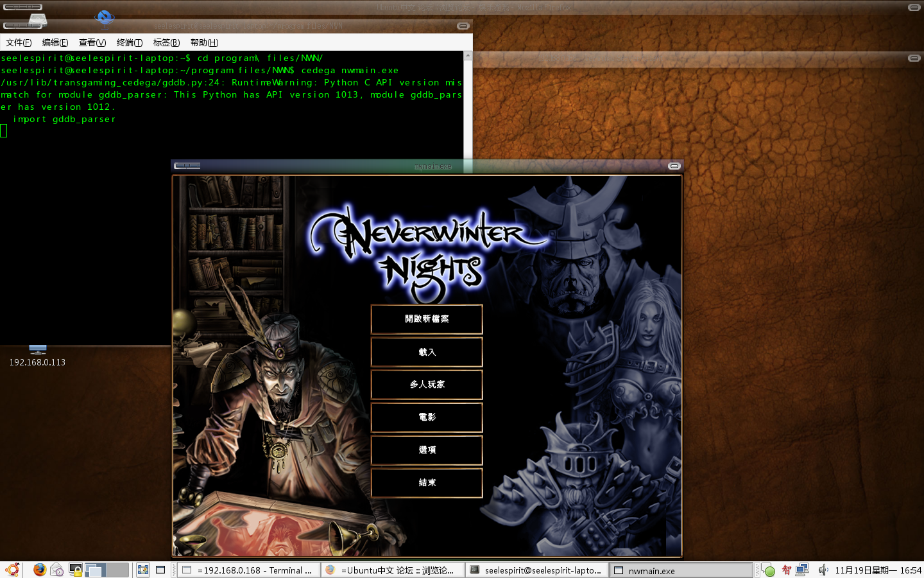Click the show desktop panel icon

pyautogui.click(x=160, y=570)
